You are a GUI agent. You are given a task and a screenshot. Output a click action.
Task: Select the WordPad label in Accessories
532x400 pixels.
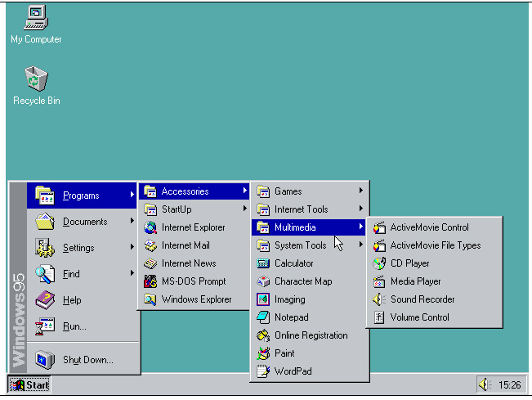pyautogui.click(x=293, y=371)
